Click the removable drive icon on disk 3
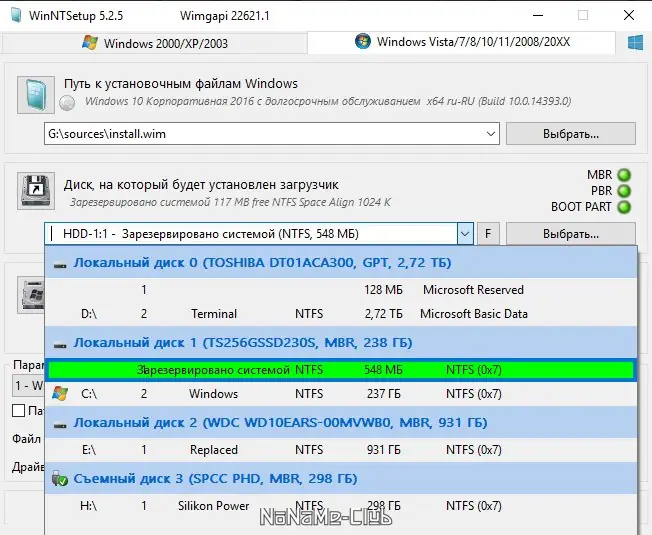The width and height of the screenshot is (652, 535). [60, 479]
